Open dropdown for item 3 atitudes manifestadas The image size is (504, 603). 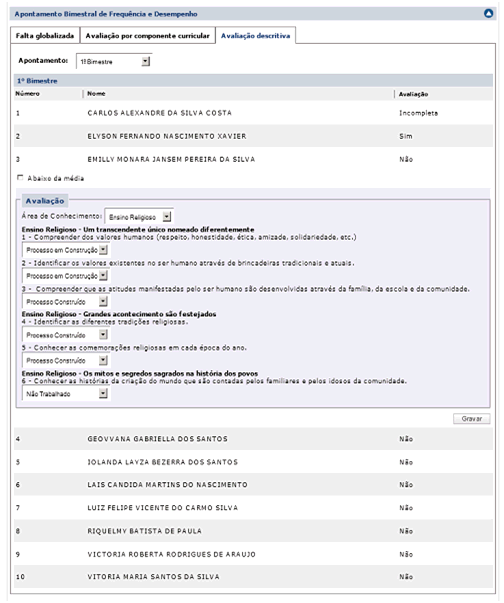(66, 302)
